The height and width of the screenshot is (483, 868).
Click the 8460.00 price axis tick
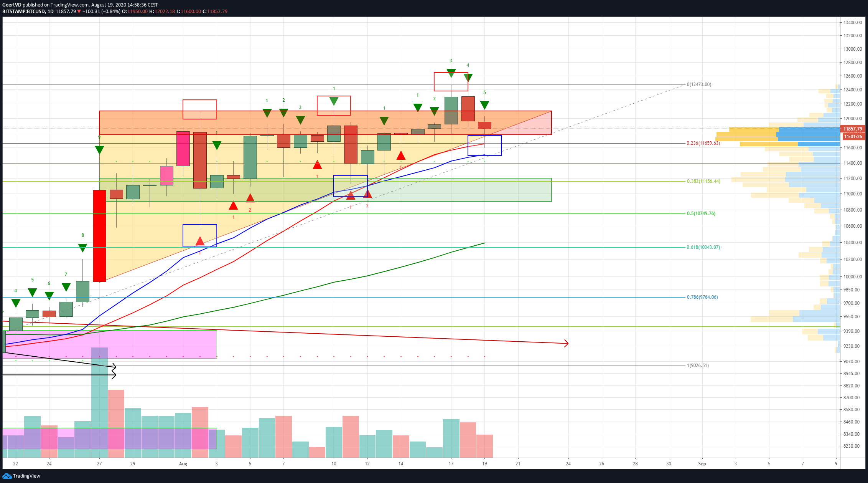pyautogui.click(x=851, y=422)
